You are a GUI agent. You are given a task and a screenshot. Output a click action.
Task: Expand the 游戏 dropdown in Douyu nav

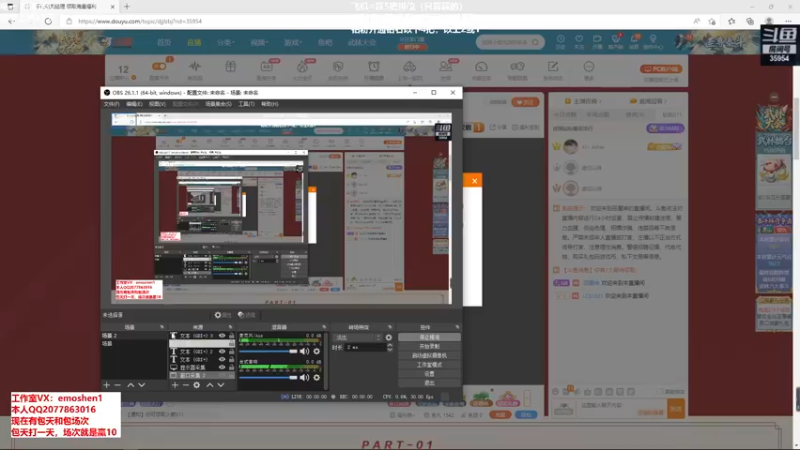pos(293,42)
